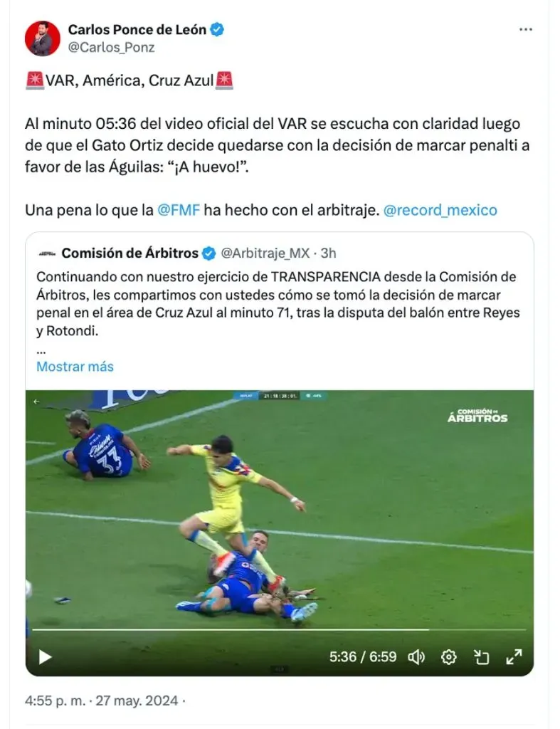Click Carlos Ponce de León's profile avatar
Viewport: 560px width, 729px height.
point(42,38)
